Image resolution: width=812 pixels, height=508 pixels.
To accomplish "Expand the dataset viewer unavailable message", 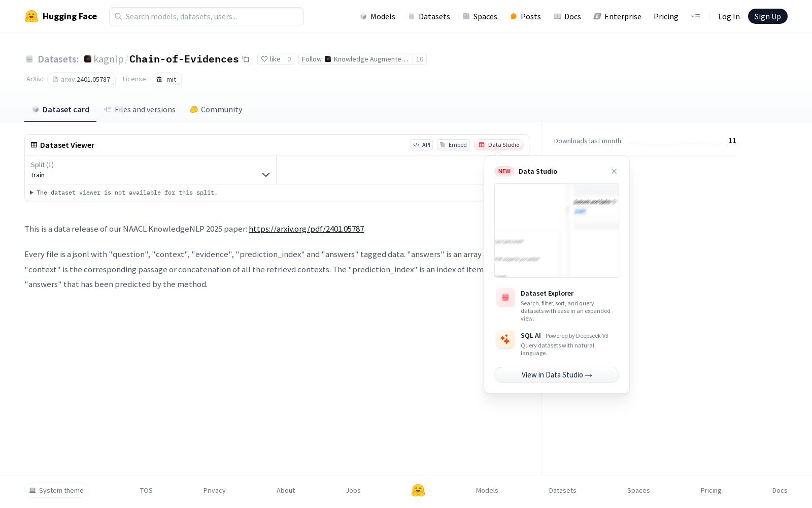I will (x=124, y=193).
